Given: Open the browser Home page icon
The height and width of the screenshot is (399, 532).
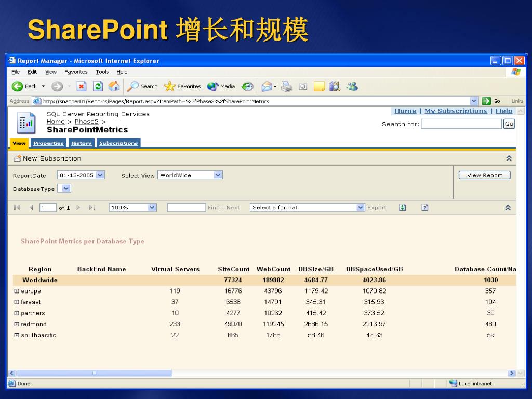Looking at the screenshot, I should (x=114, y=87).
